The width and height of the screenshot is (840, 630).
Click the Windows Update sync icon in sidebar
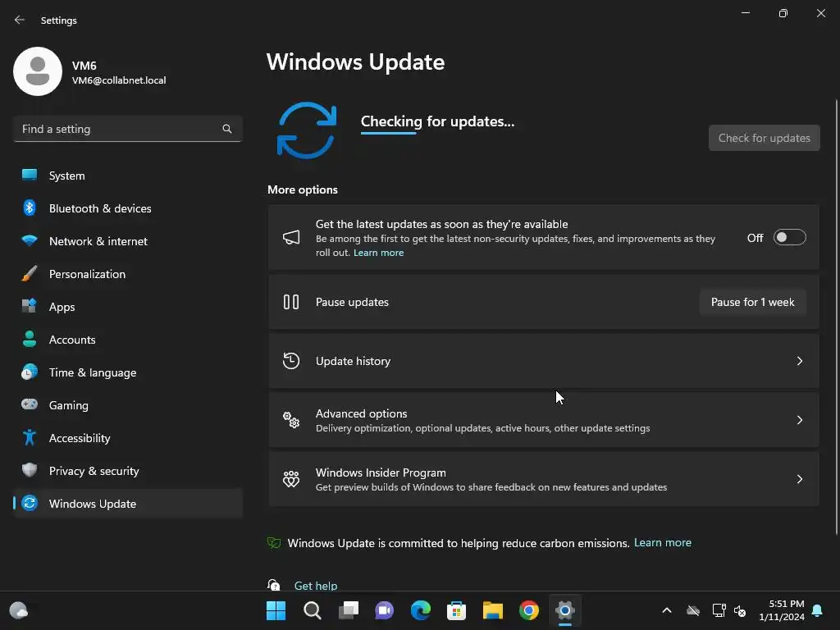tap(30, 503)
